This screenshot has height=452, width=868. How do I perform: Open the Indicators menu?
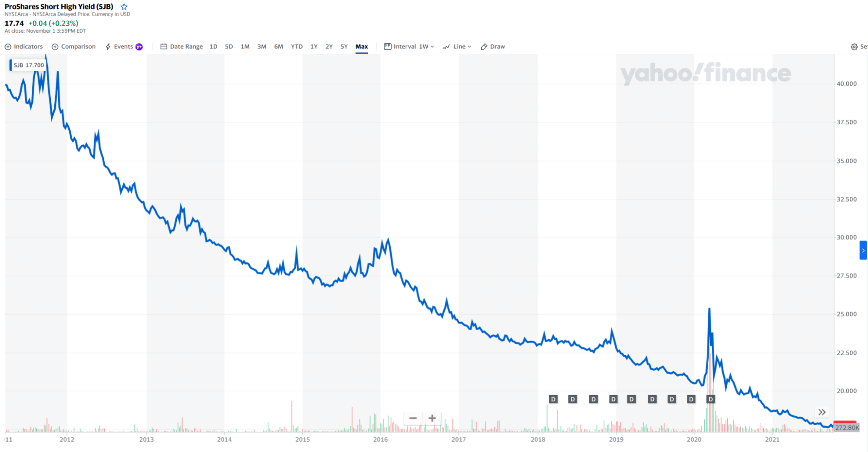24,47
